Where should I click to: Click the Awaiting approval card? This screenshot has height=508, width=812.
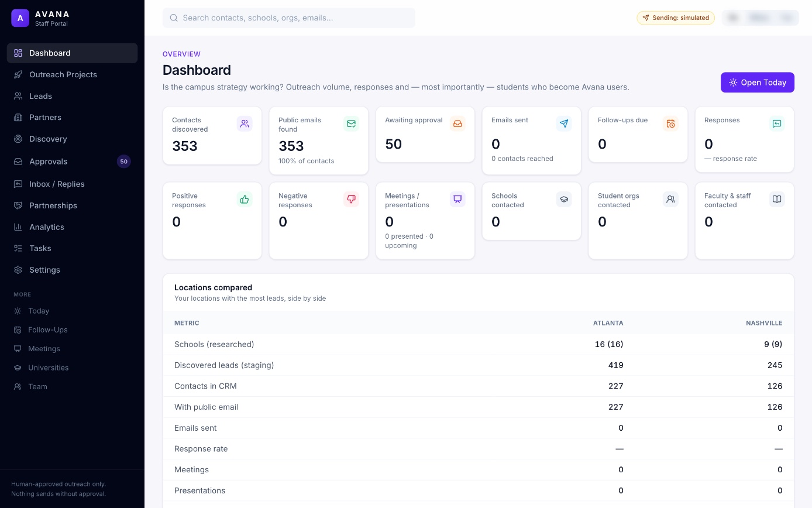point(425,135)
